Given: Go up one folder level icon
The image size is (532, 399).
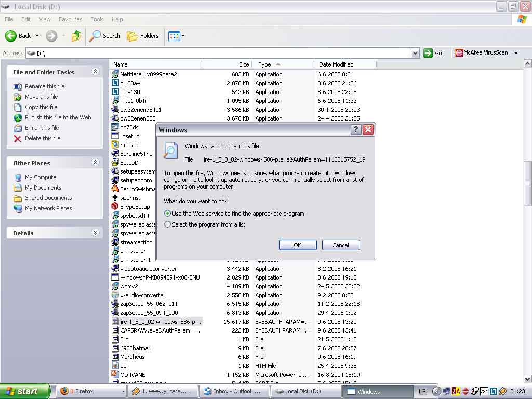Looking at the screenshot, I should 76,36.
